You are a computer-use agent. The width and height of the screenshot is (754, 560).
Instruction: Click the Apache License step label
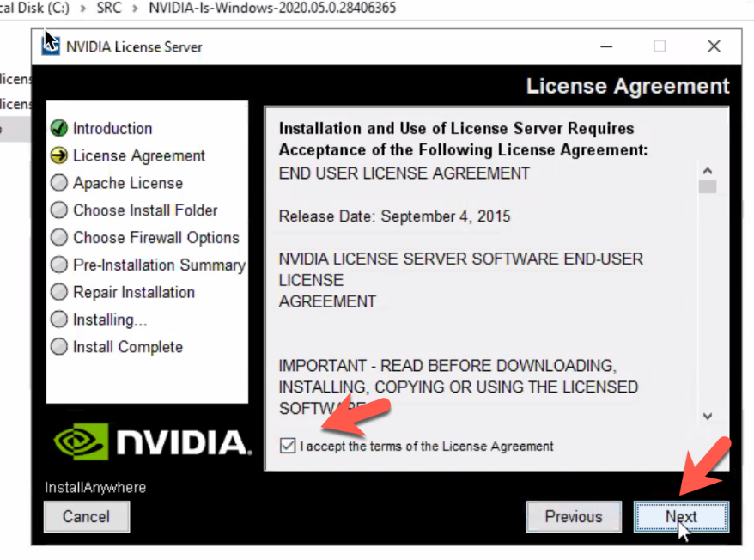click(128, 183)
